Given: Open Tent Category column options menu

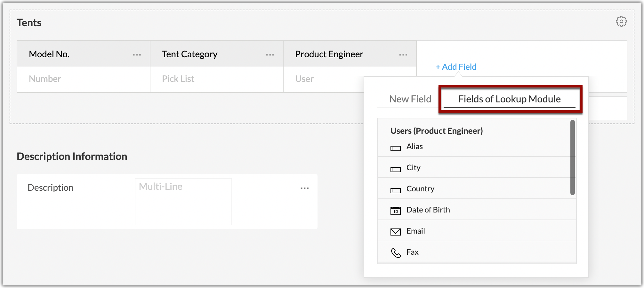Looking at the screenshot, I should pyautogui.click(x=270, y=55).
